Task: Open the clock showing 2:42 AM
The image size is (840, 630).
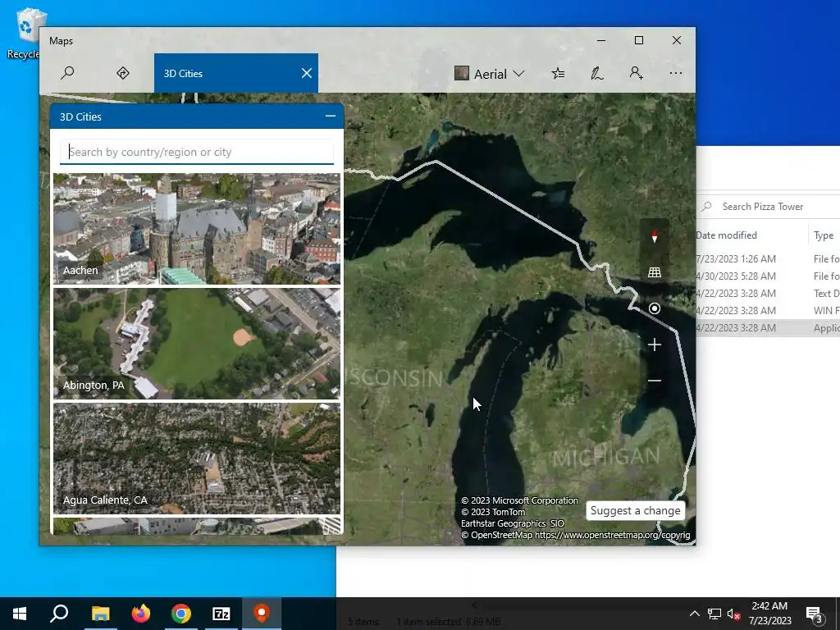Action: [x=769, y=614]
